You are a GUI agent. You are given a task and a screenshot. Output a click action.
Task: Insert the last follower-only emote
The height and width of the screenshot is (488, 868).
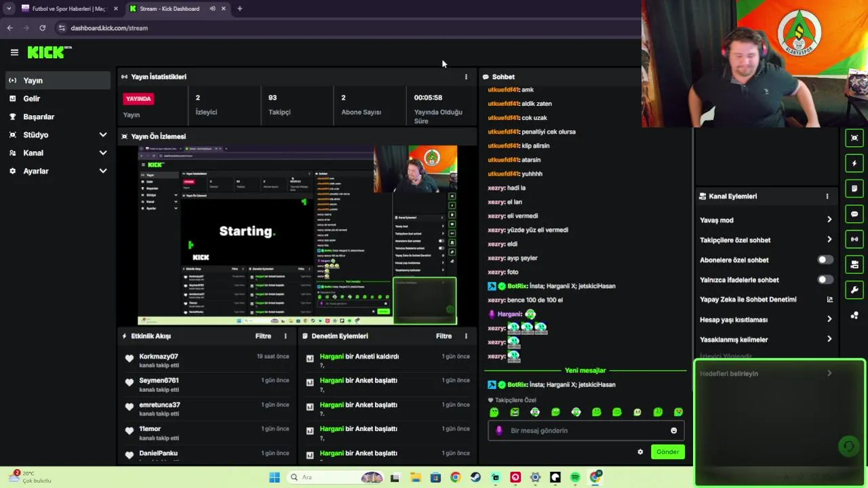[x=678, y=412]
